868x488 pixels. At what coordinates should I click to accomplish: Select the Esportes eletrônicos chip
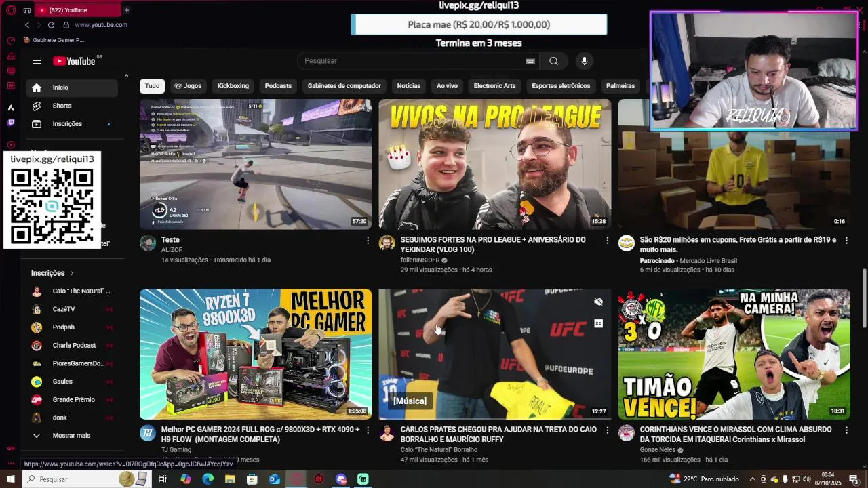[x=561, y=86]
